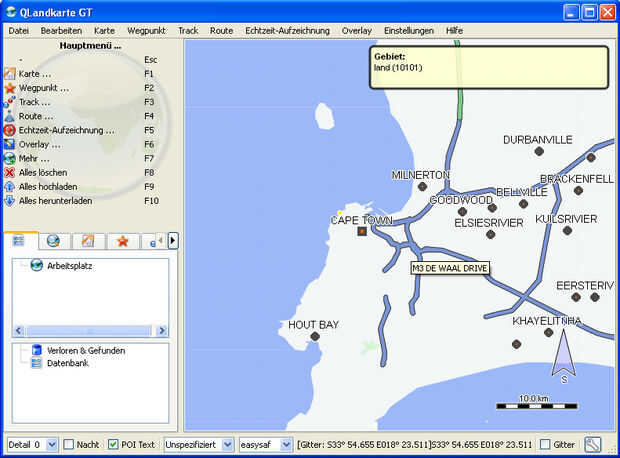This screenshot has width=620, height=458.
Task: Open the easysaf map dropdown
Action: (266, 445)
